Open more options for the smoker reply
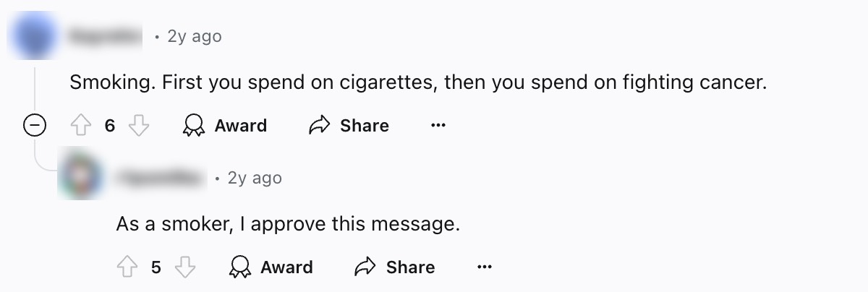Screen dimensions: 868x292 click(485, 267)
